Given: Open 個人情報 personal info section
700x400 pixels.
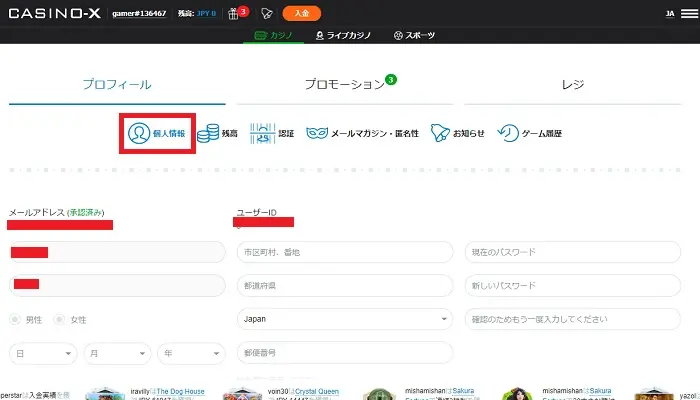Looking at the screenshot, I should 156,133.
